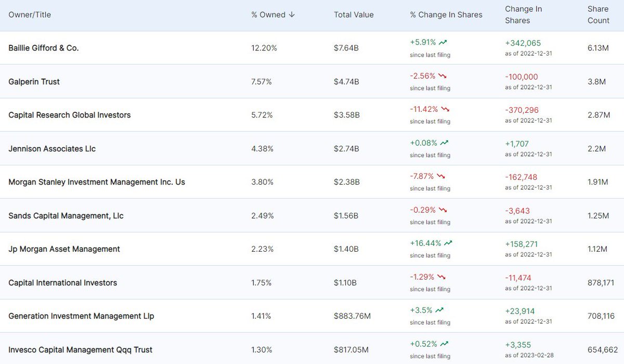This screenshot has width=624, height=364.
Task: Click the up-trend icon beside +0.08%
Action: pyautogui.click(x=445, y=143)
